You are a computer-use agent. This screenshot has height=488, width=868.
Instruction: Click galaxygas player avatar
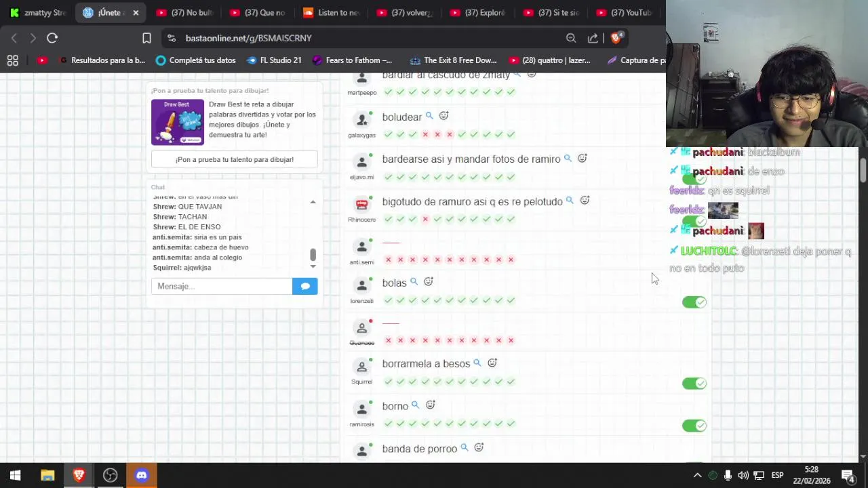pyautogui.click(x=361, y=120)
